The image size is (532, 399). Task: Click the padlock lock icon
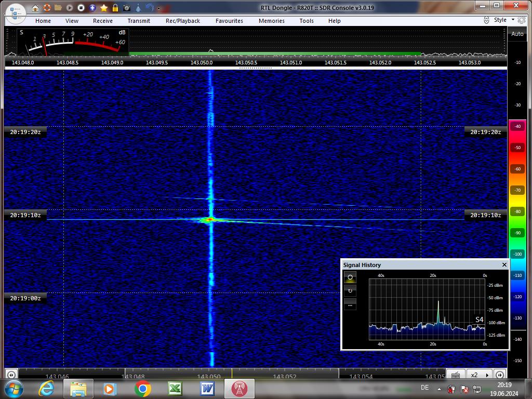tap(115, 7)
